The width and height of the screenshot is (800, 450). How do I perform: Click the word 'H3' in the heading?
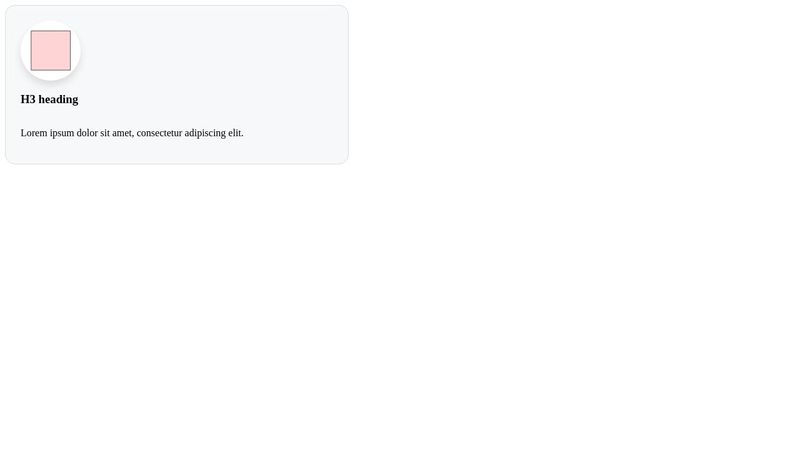tap(28, 99)
